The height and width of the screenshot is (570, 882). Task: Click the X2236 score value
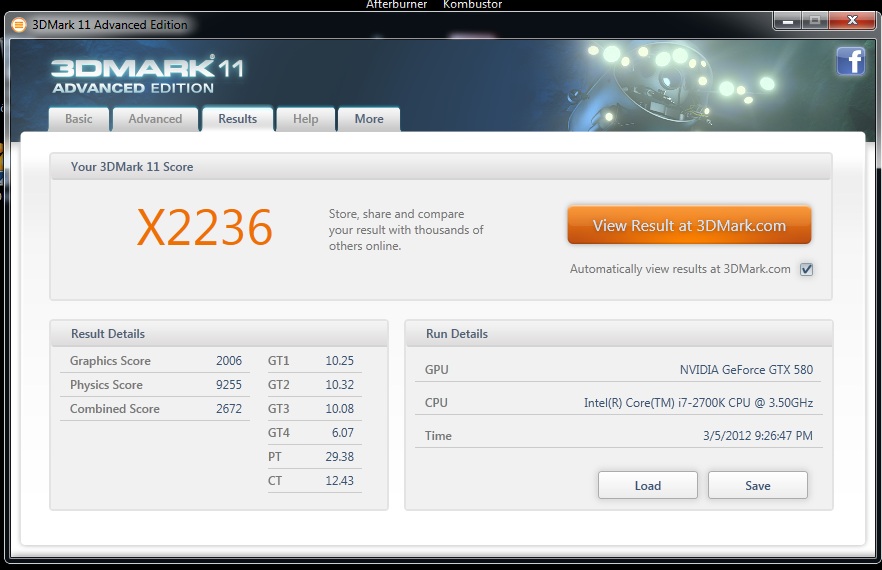(205, 227)
